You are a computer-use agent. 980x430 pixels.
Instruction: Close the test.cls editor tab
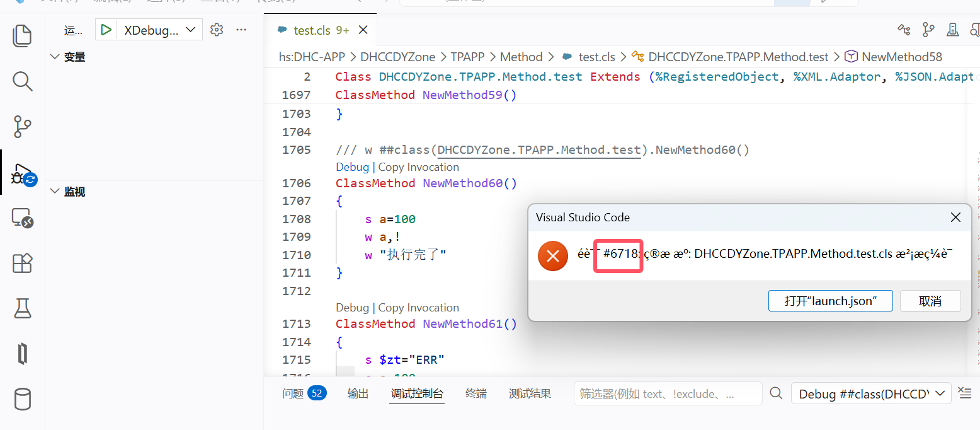coord(363,30)
